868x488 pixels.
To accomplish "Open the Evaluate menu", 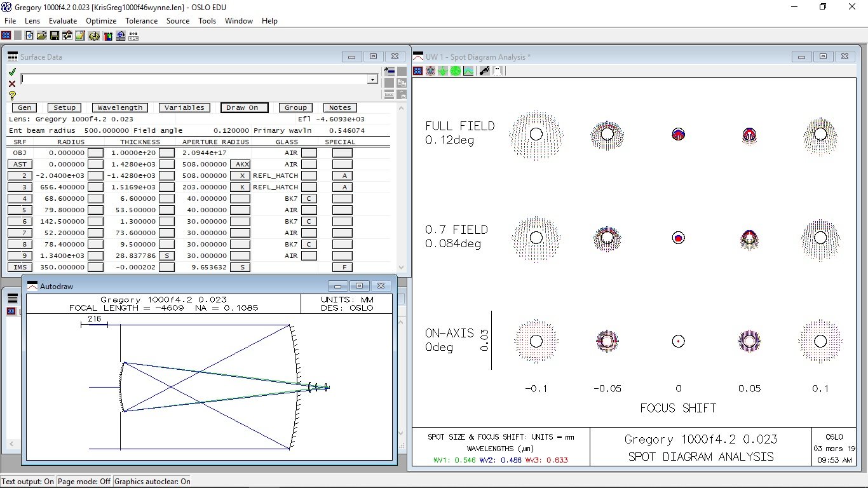I will (x=63, y=21).
